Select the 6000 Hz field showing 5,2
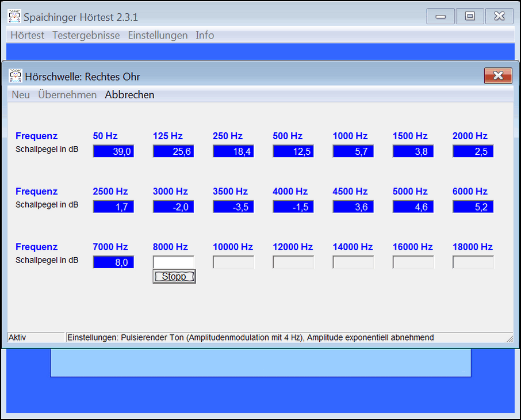 click(x=473, y=207)
